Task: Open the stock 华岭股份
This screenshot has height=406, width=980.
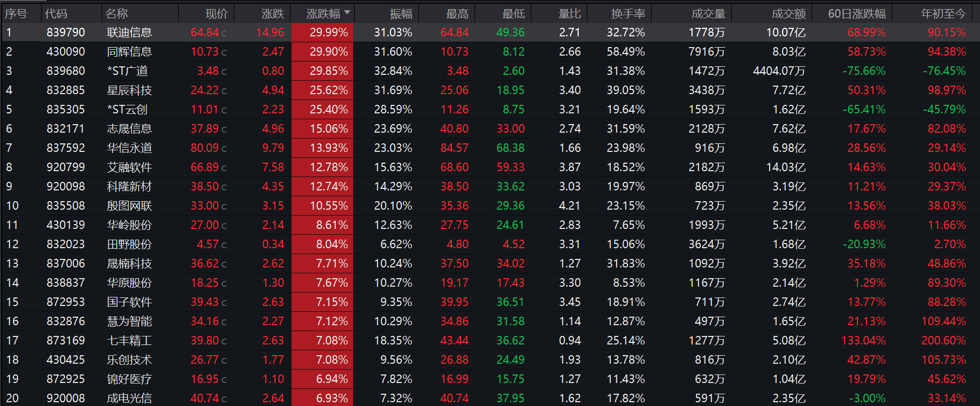Action: point(129,225)
